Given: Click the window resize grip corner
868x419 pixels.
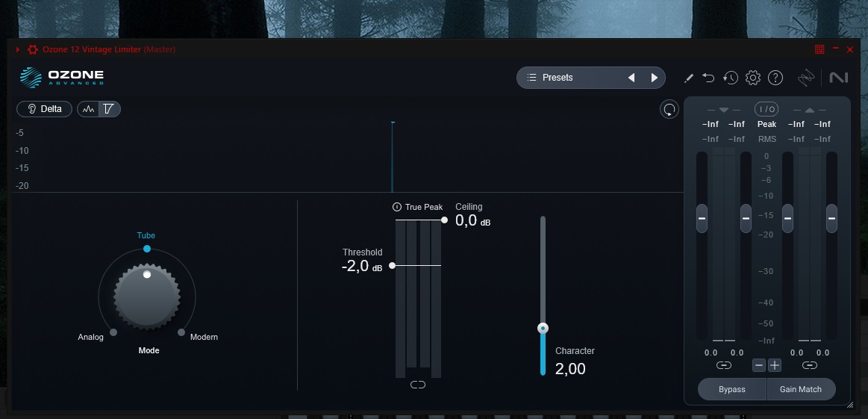Looking at the screenshot, I should click(850, 405).
